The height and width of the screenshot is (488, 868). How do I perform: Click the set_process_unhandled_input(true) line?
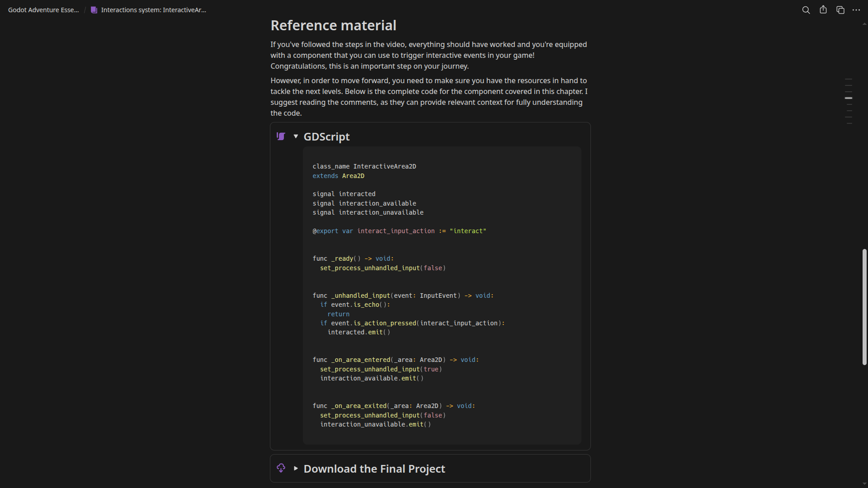click(x=381, y=369)
